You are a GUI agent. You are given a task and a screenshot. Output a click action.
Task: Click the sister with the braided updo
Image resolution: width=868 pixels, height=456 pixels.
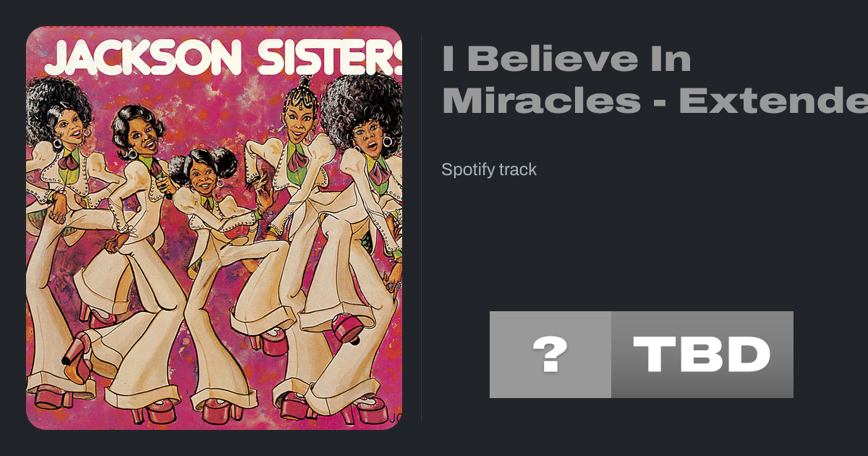tap(301, 116)
